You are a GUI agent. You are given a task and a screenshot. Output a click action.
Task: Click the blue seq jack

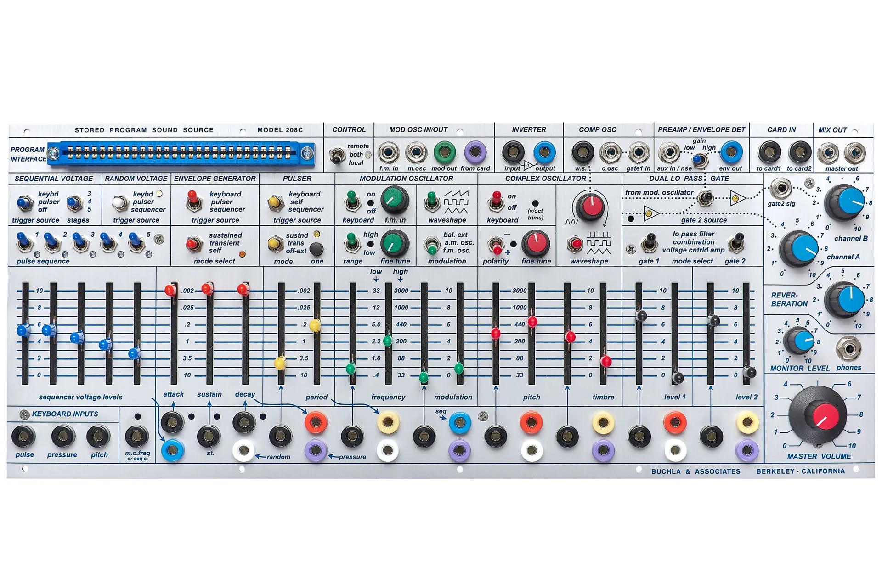coord(459,423)
